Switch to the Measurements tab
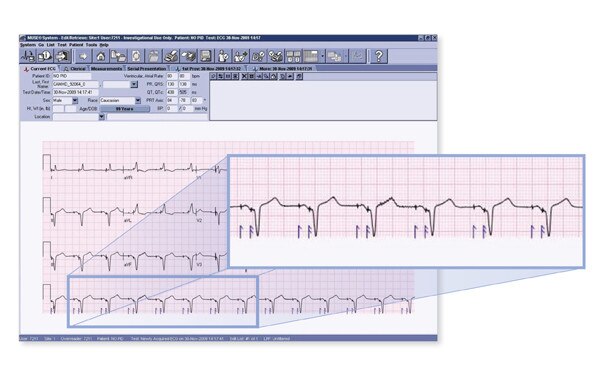595x367 pixels. [106, 69]
